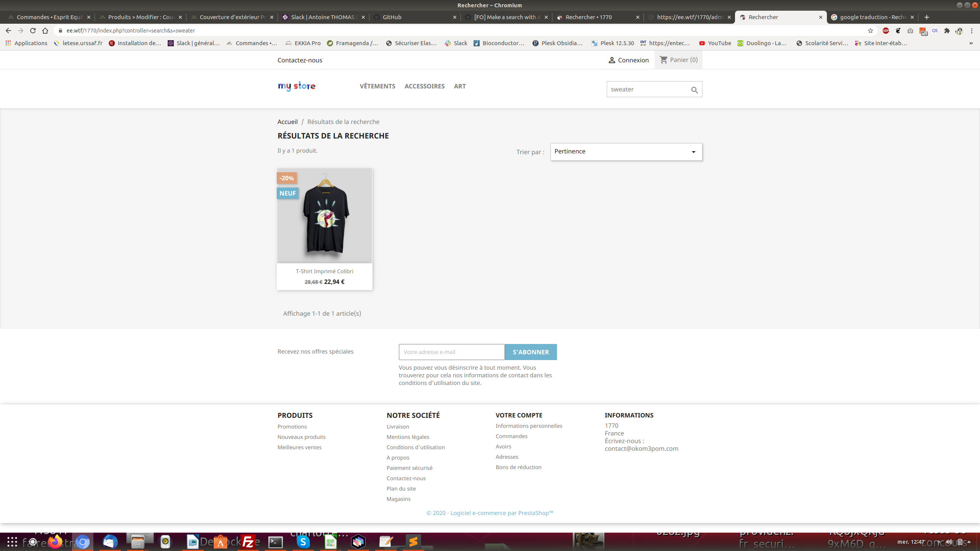Click the search magnifier icon

[694, 90]
